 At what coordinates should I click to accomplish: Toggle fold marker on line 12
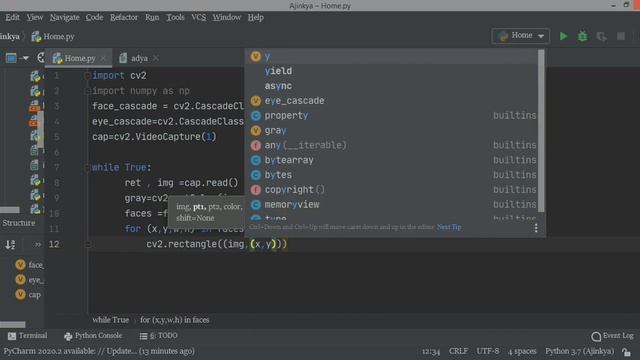tap(87, 244)
